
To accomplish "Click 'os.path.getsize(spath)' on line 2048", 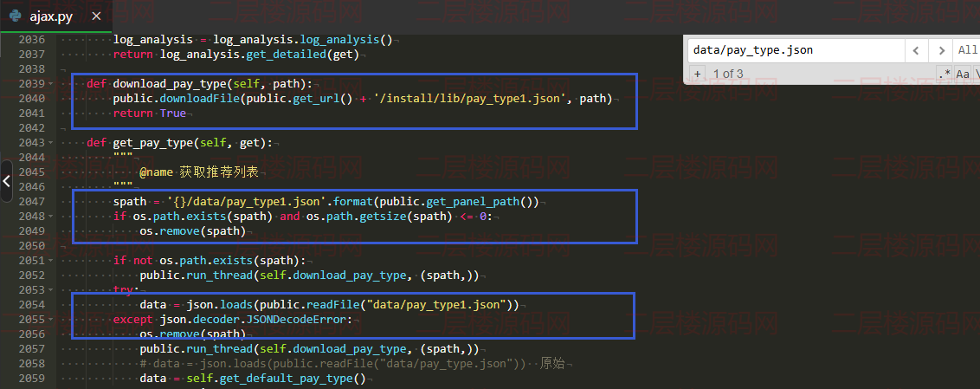I will coord(378,217).
